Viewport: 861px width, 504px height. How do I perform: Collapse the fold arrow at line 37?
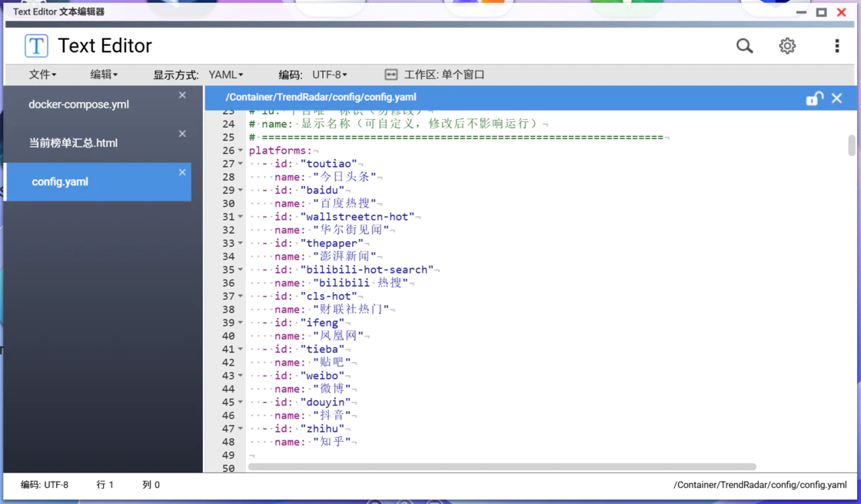(x=241, y=296)
